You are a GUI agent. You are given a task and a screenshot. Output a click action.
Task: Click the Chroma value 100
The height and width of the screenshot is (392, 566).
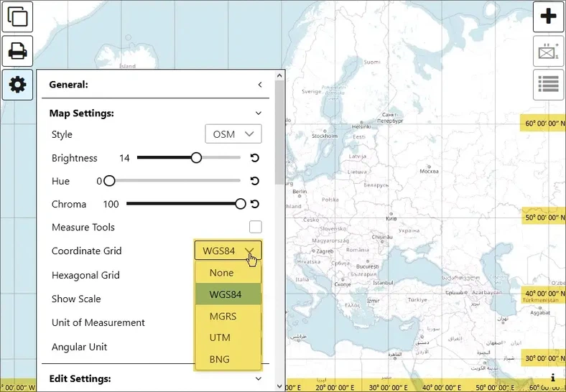pyautogui.click(x=111, y=205)
